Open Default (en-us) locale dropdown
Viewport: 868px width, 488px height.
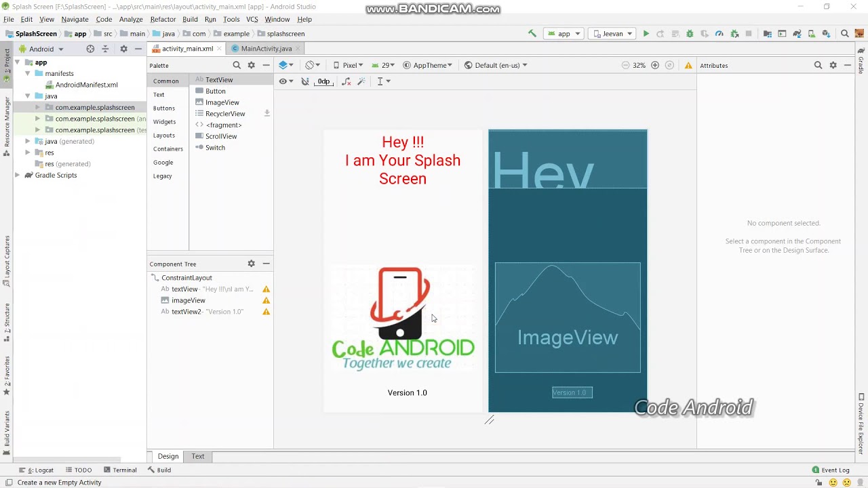[496, 65]
